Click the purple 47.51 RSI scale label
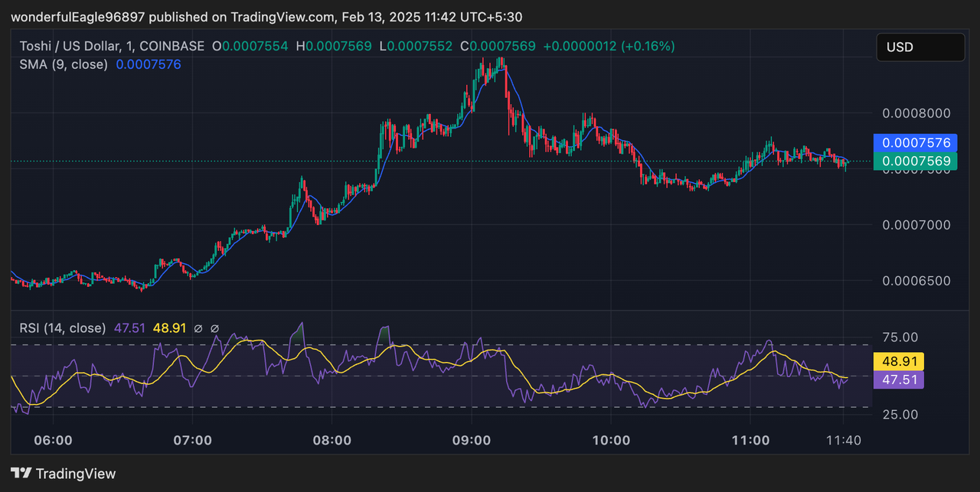 click(x=898, y=380)
